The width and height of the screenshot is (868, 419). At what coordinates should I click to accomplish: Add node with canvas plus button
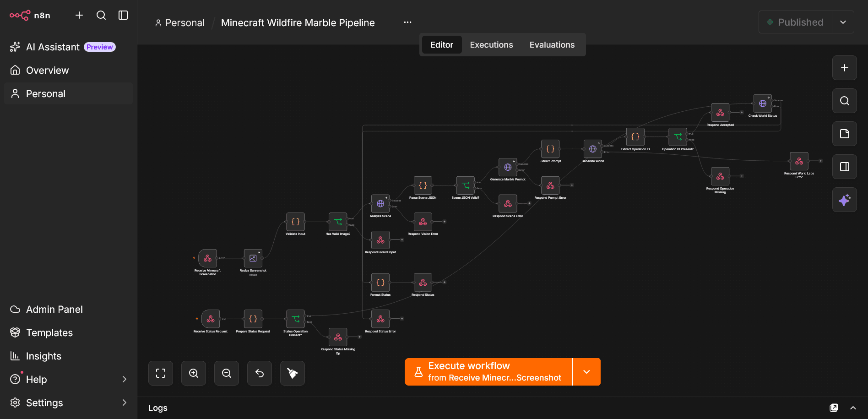[x=845, y=68]
